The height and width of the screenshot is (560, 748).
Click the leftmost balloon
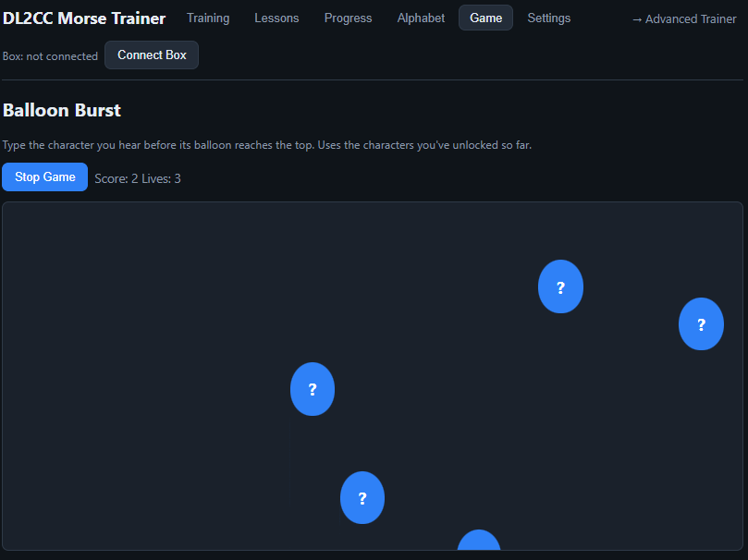coord(313,389)
